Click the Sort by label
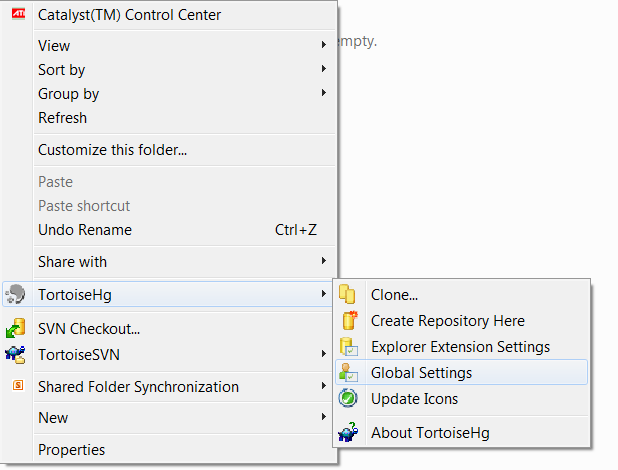618x470 pixels. [61, 70]
